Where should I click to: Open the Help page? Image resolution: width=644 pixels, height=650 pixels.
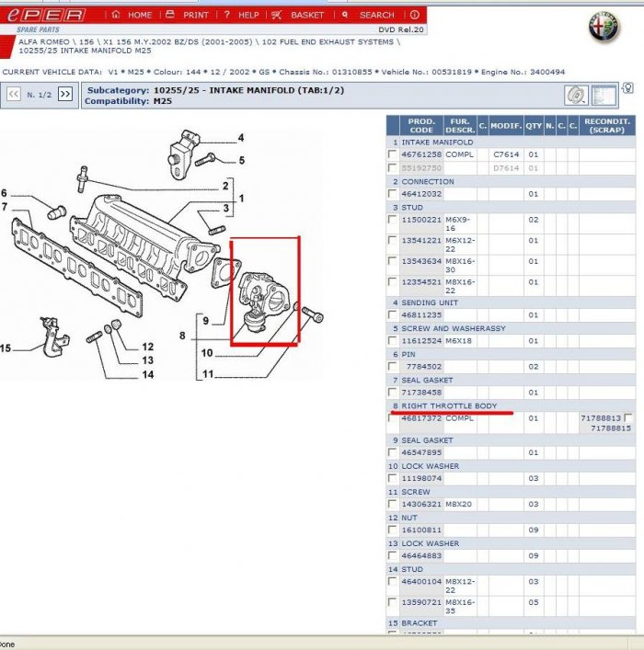[x=242, y=15]
